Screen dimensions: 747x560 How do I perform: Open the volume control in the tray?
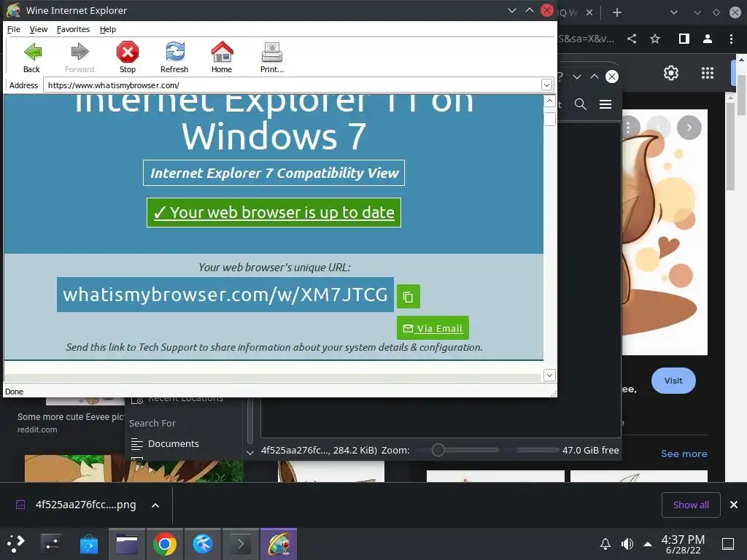pos(627,544)
